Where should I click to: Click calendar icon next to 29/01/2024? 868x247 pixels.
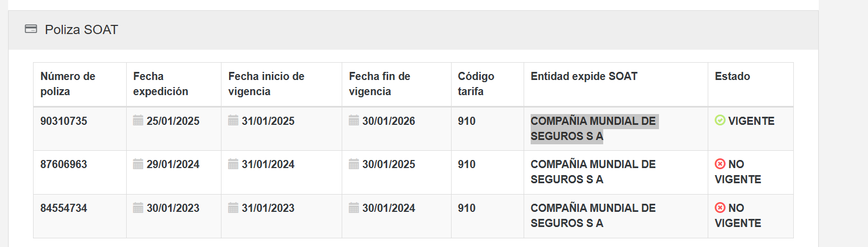click(x=138, y=164)
